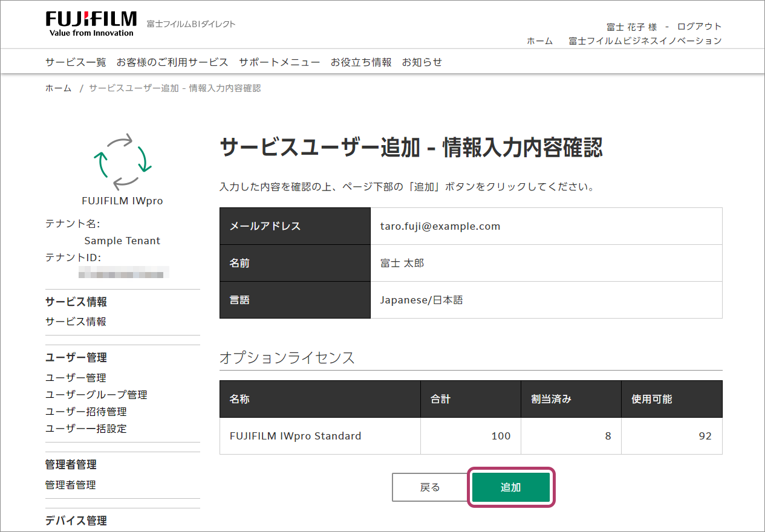This screenshot has height=532, width=765.
Task: Click the ログアウト link
Action: pyautogui.click(x=699, y=27)
